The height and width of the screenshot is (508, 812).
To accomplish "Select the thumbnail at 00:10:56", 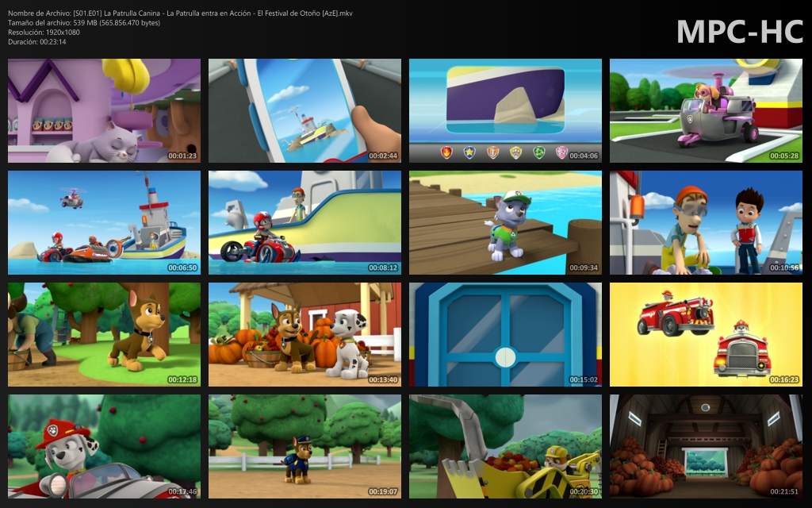I will click(x=706, y=222).
